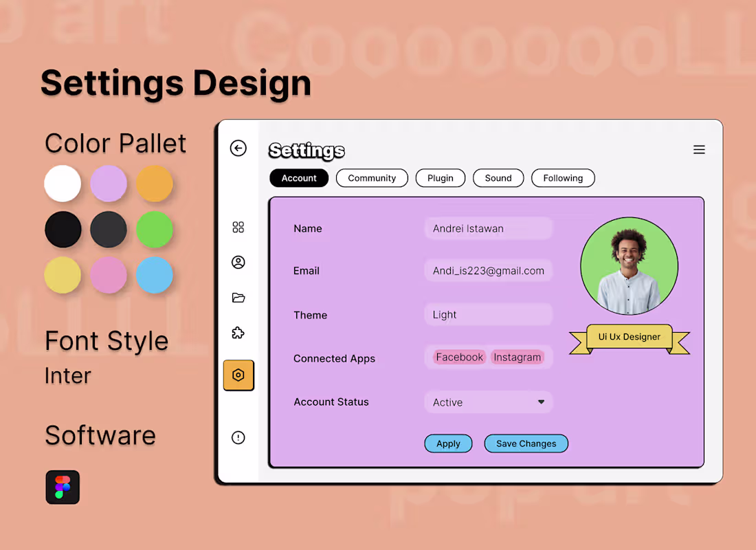
Task: Select the dashboard grid icon in sidebar
Action: (x=238, y=227)
